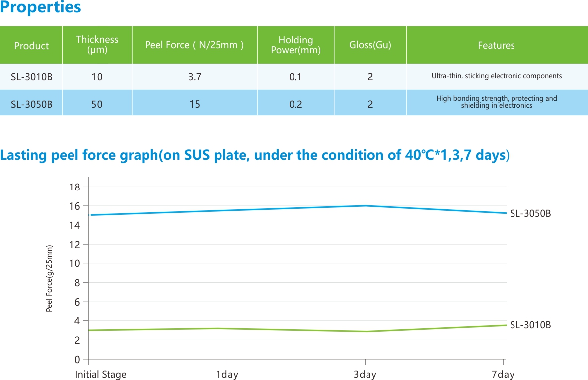588x380 pixels.
Task: Click the 3.7 peel force value
Action: coord(195,77)
